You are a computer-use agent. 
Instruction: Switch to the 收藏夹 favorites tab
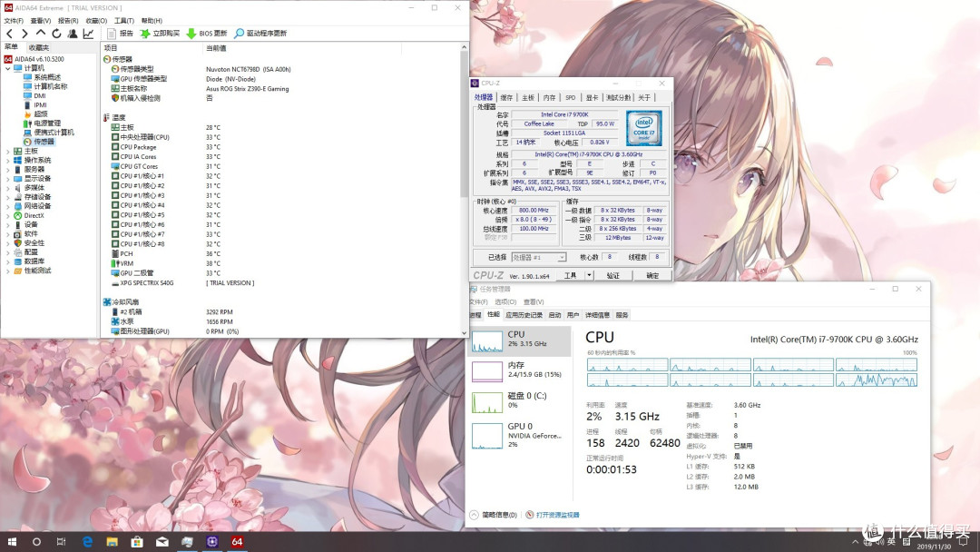coord(39,47)
